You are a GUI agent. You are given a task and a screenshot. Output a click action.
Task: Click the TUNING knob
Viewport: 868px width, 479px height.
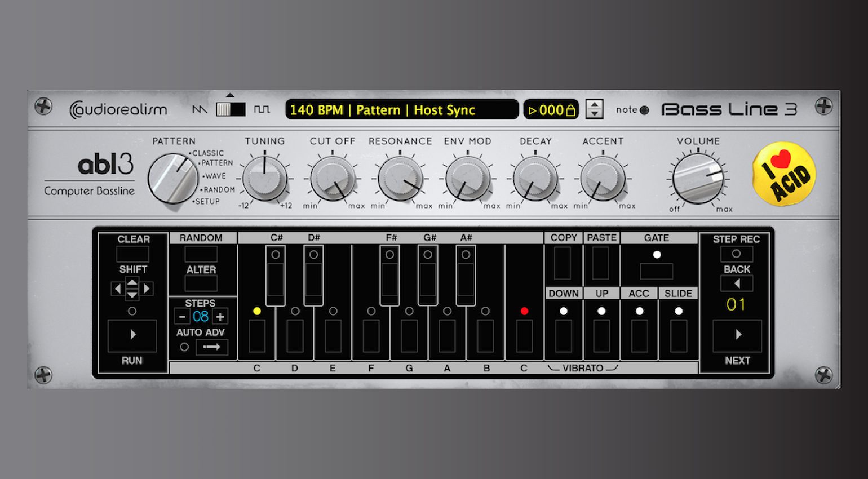point(264,179)
